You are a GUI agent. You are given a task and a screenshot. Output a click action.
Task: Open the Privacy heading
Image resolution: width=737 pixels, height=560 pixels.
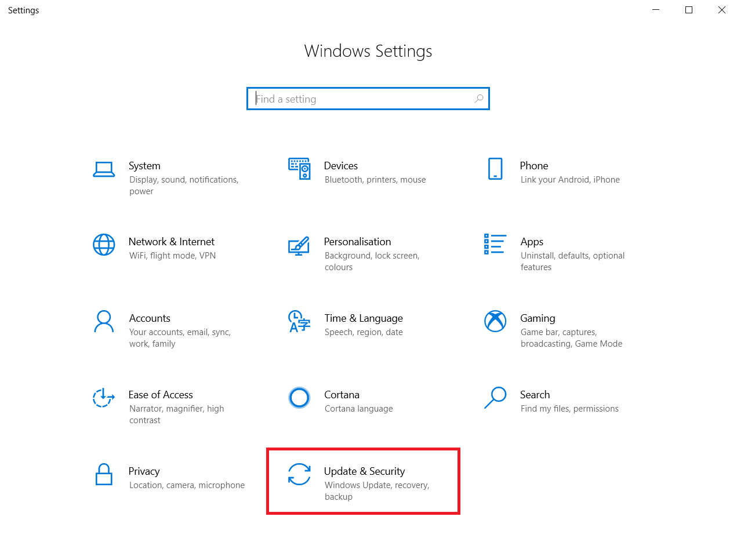point(144,471)
